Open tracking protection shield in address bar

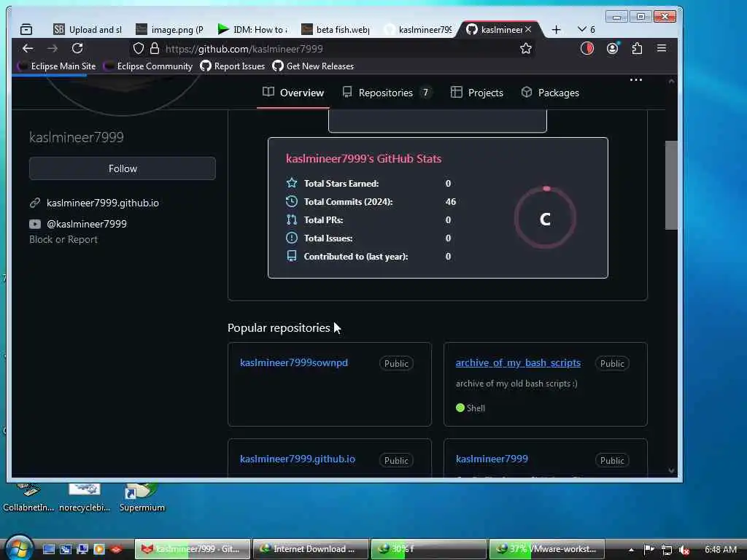(138, 49)
